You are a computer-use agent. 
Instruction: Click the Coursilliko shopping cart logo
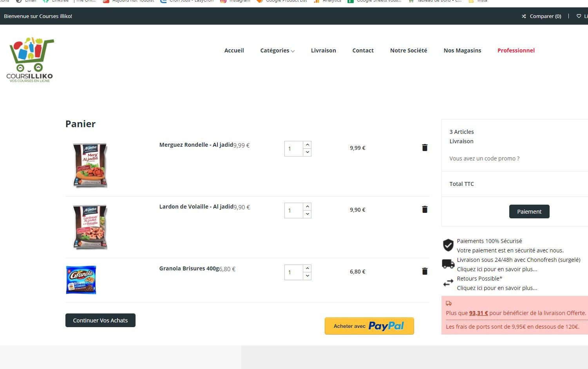coord(30,60)
